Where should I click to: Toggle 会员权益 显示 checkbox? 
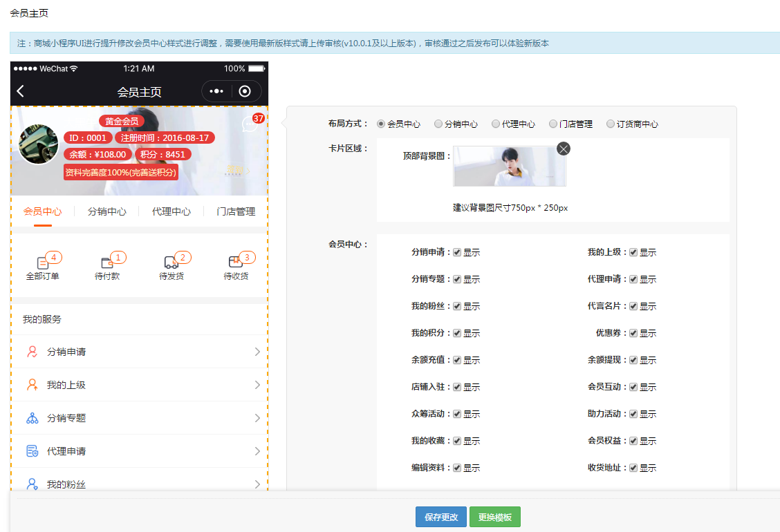click(x=633, y=441)
